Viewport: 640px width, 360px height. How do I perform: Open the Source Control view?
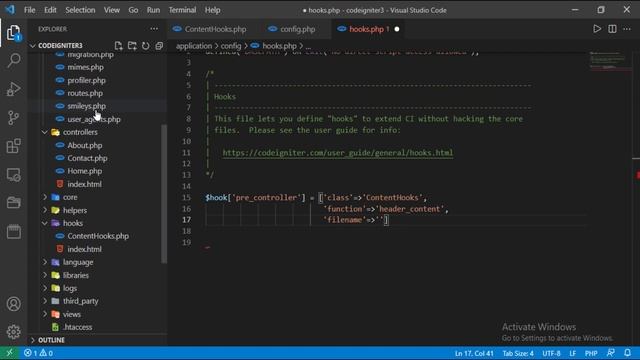tap(13, 118)
